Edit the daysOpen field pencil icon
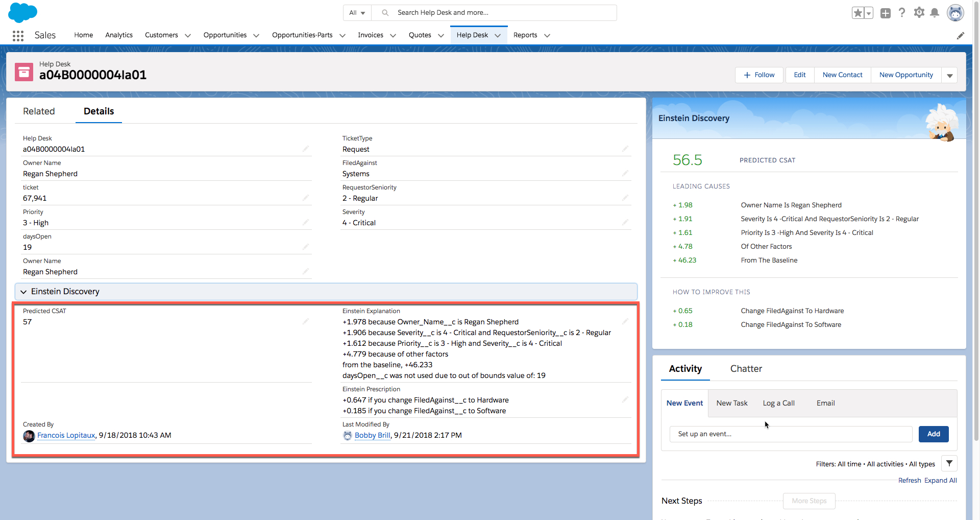The width and height of the screenshot is (980, 520). coord(306,247)
